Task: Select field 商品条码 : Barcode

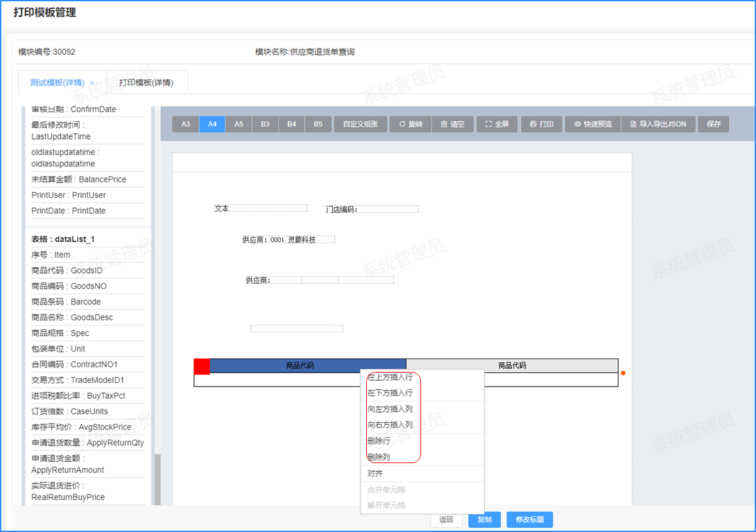Action: point(88,302)
